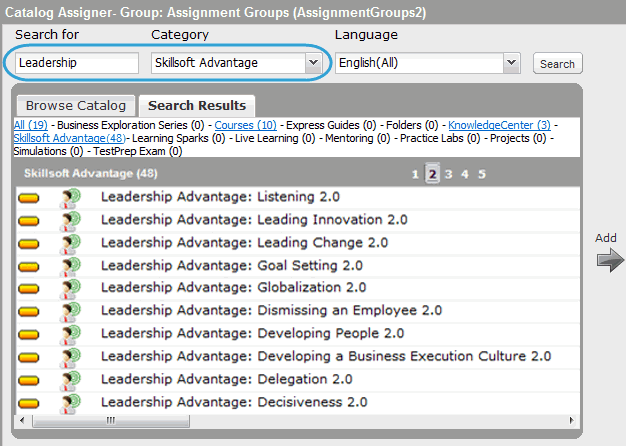Click the scrollbar left arrow
626x446 pixels.
[x=22, y=420]
